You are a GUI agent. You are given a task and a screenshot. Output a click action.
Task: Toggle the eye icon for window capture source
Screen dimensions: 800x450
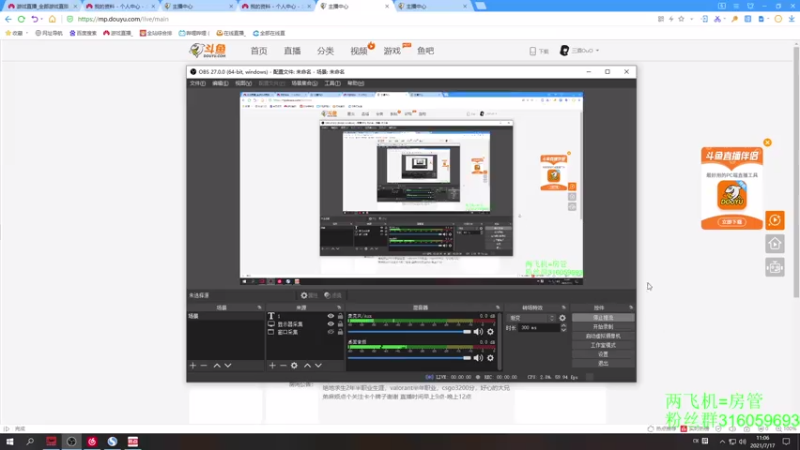click(331, 332)
